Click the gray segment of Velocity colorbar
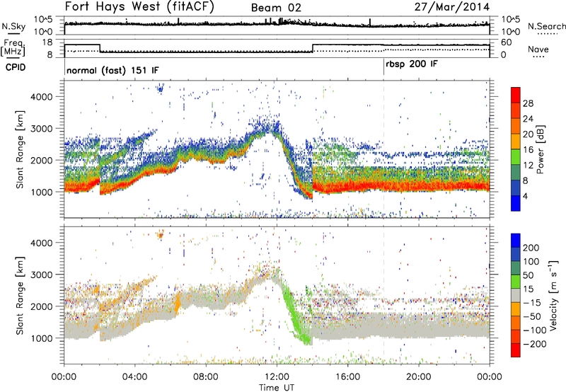Image resolution: width=566 pixels, height=392 pixels. click(x=516, y=295)
